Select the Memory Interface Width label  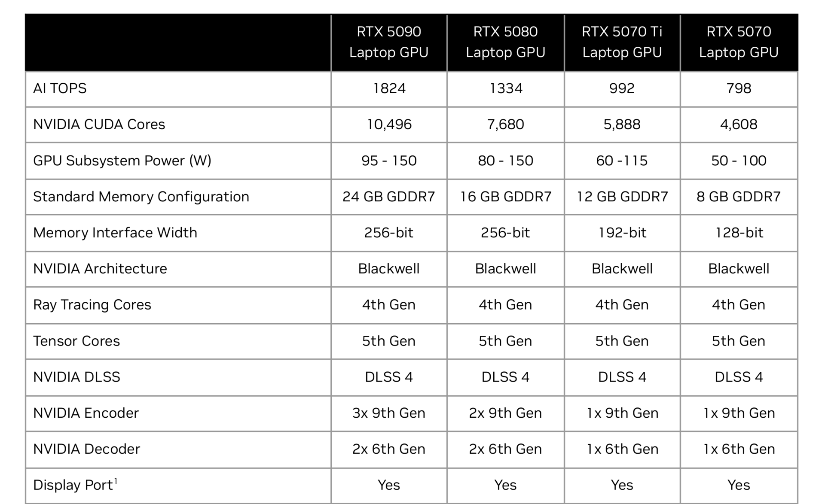(x=115, y=233)
